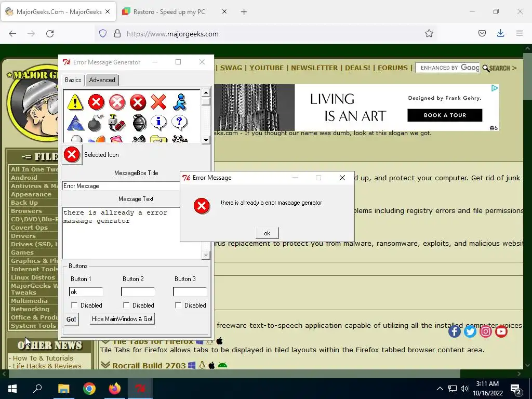
Task: Switch to MajorGeeks.Com browser tab
Action: 58,12
